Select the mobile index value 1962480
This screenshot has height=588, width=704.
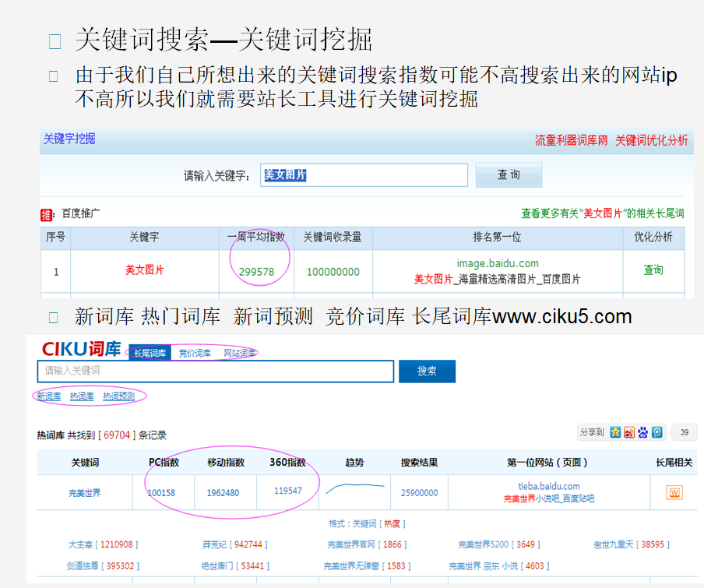[x=224, y=493]
